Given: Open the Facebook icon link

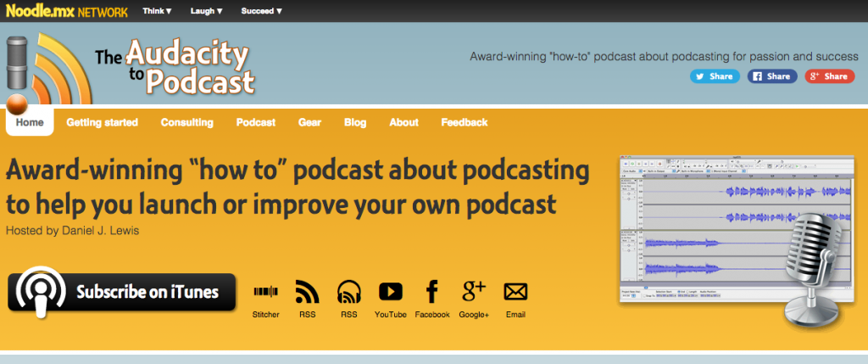Looking at the screenshot, I should coord(431,291).
